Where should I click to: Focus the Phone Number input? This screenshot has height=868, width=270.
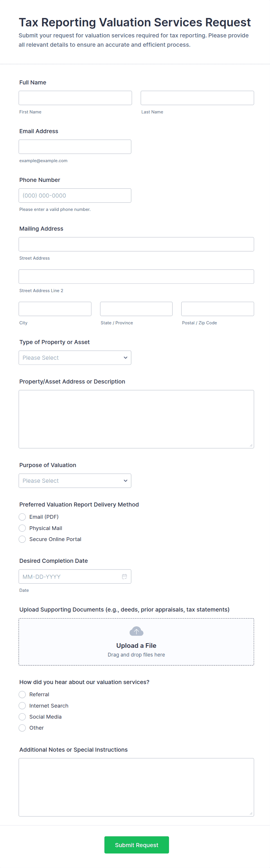(x=75, y=196)
